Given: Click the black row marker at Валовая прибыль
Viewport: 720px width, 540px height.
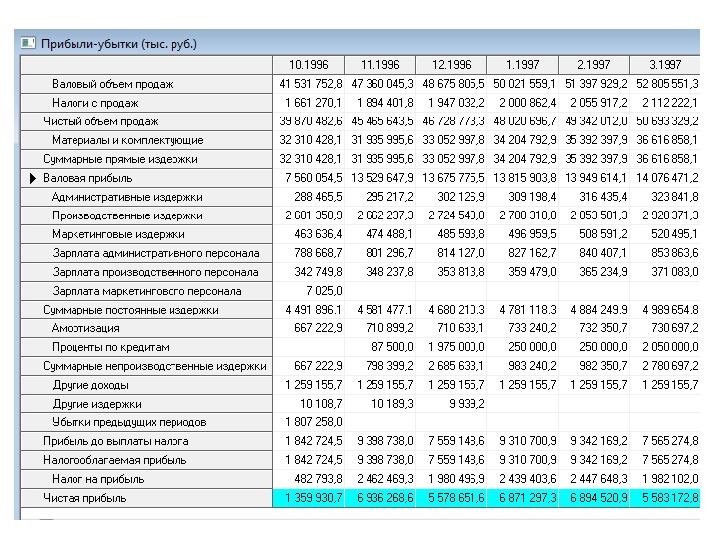Looking at the screenshot, I should pyautogui.click(x=32, y=178).
